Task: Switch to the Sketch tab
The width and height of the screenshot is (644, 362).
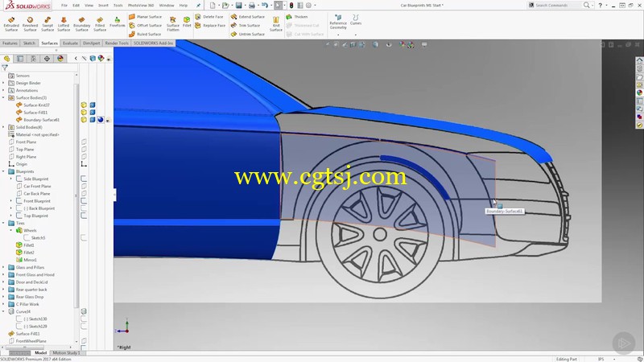Action: (x=29, y=43)
